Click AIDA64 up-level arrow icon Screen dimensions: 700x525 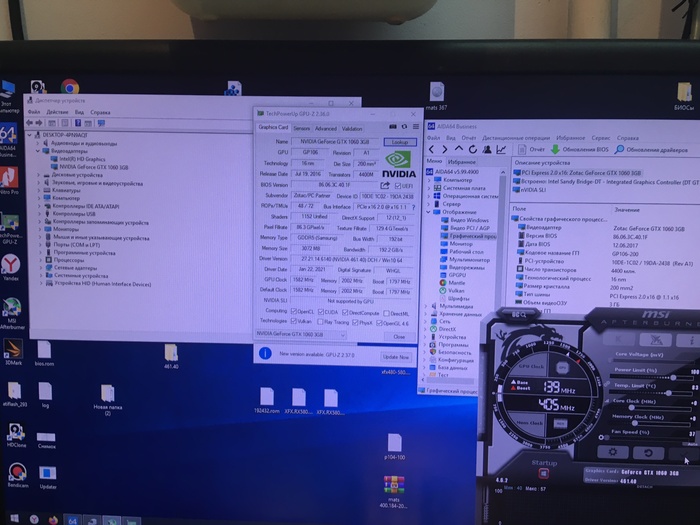click(x=458, y=149)
